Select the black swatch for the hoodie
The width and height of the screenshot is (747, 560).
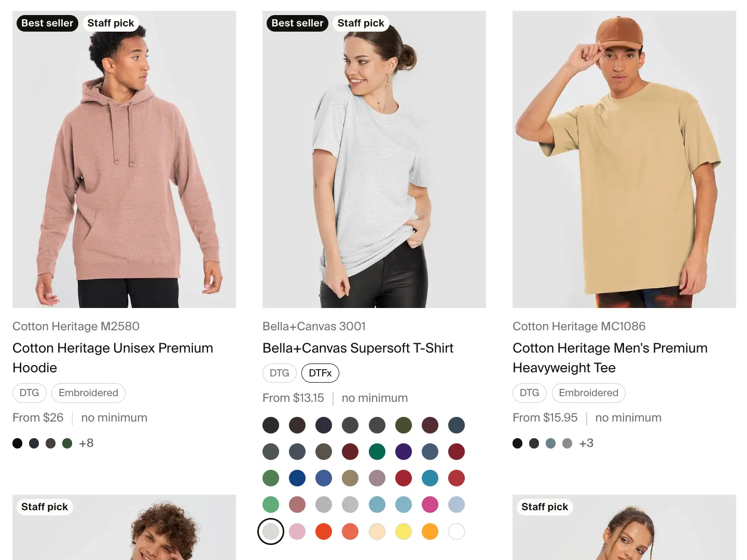click(x=17, y=443)
